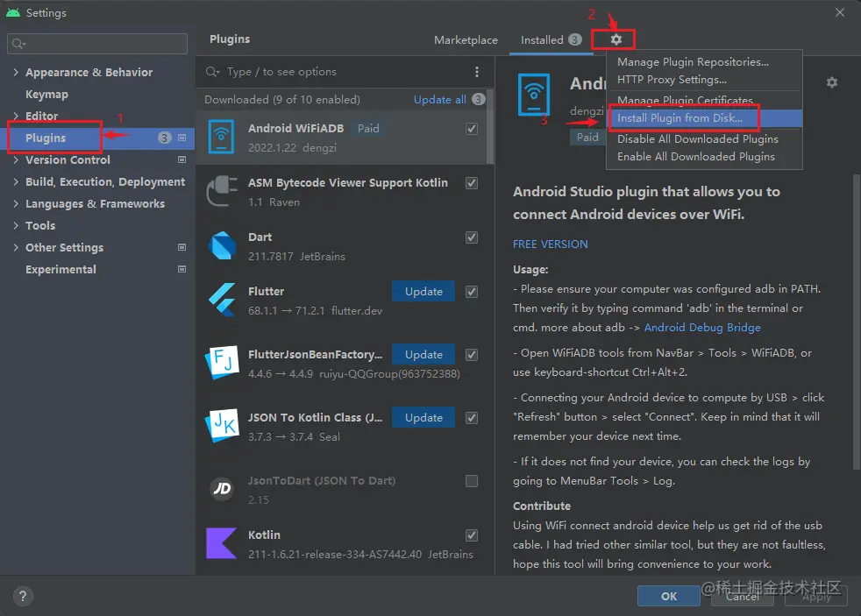Click the JsonToDart JD icon
This screenshot has height=616, width=861.
pos(222,488)
